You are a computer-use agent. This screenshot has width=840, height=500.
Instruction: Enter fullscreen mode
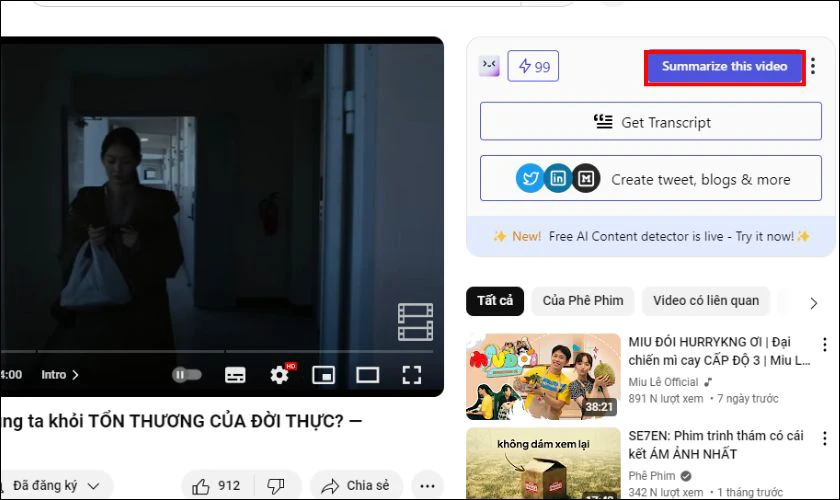click(411, 375)
